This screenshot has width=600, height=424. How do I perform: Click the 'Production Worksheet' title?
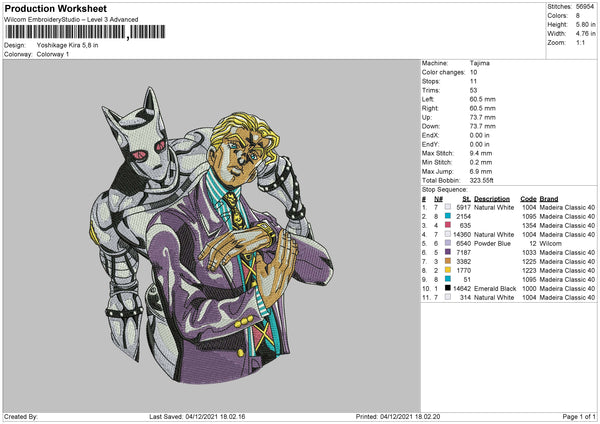pos(55,9)
